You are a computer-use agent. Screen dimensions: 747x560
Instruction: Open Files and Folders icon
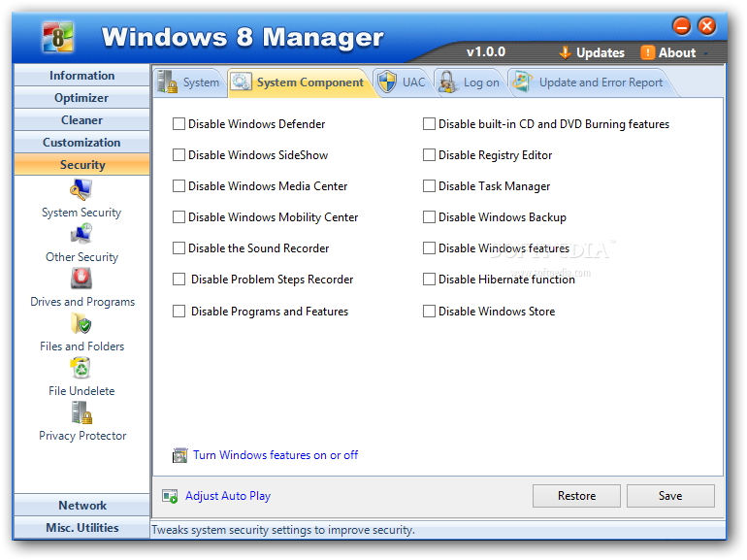pos(81,323)
